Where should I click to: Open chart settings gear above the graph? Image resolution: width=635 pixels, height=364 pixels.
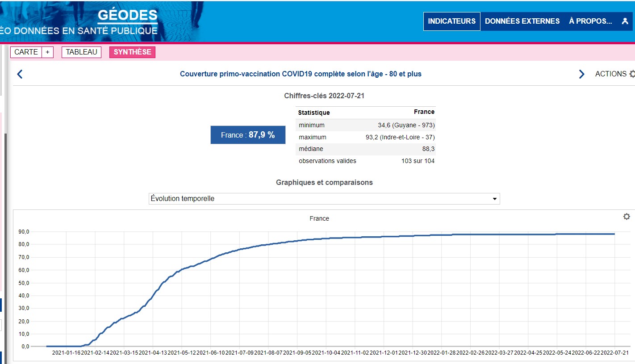click(x=627, y=217)
